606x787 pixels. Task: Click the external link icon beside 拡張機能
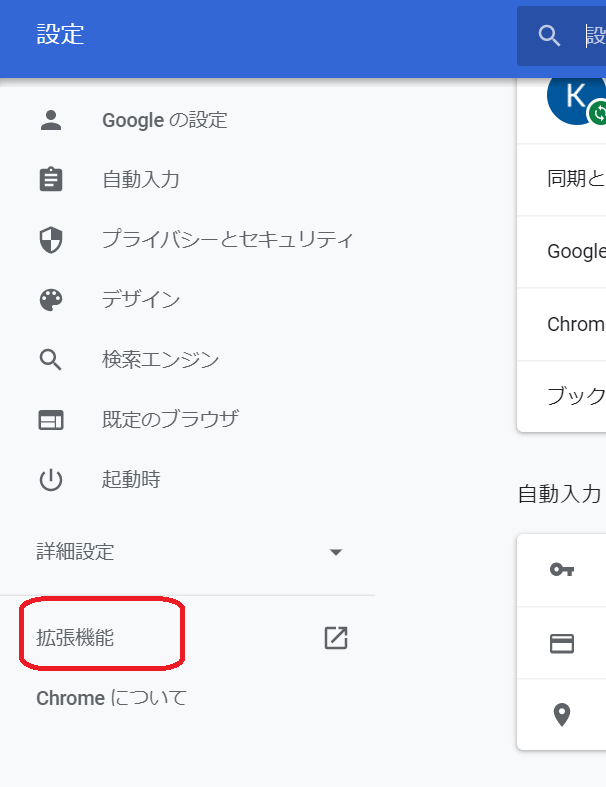336,638
